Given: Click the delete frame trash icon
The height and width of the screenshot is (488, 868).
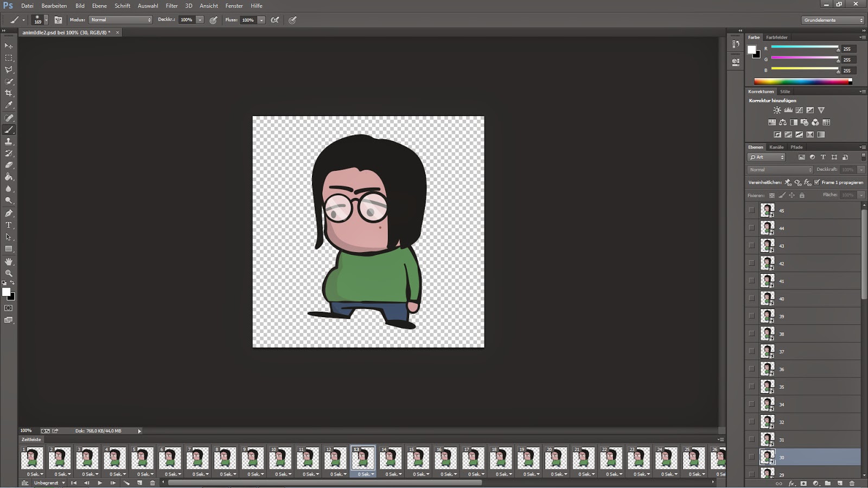Looking at the screenshot, I should point(152,483).
